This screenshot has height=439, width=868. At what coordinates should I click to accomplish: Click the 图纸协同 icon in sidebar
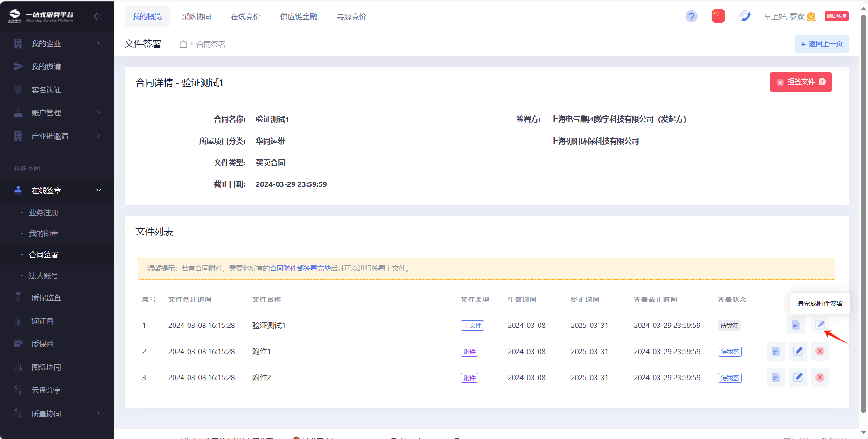[x=18, y=367]
